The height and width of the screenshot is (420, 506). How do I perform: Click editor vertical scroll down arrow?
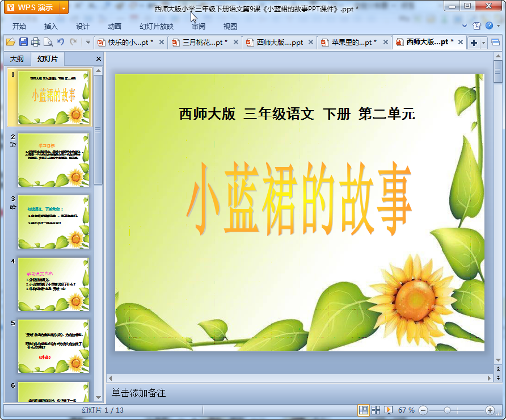(x=498, y=360)
